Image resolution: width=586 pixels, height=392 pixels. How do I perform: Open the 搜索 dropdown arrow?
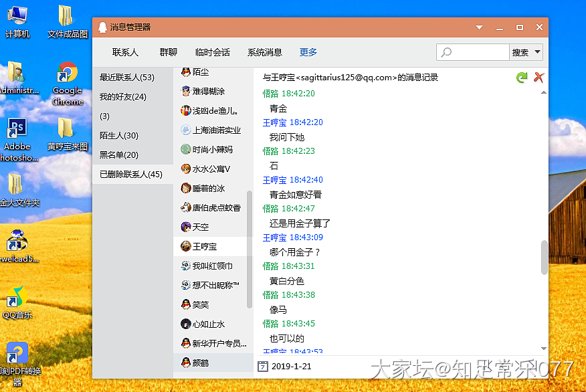[536, 52]
